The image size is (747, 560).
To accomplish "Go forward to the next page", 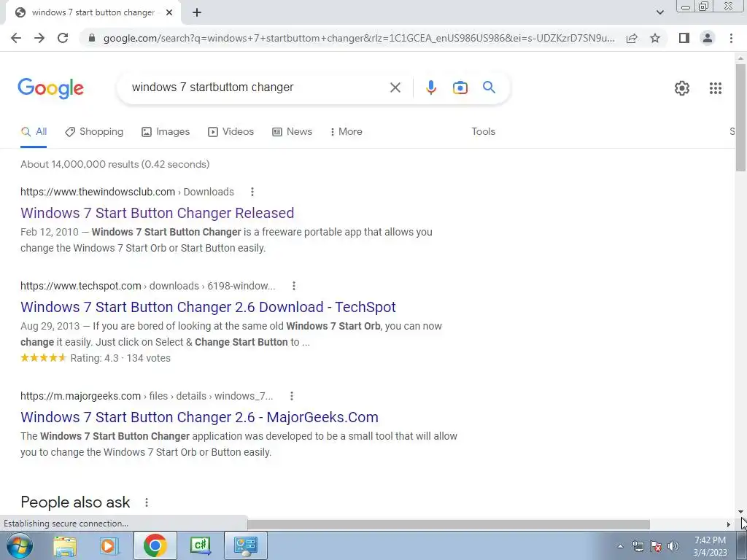I will pyautogui.click(x=39, y=38).
